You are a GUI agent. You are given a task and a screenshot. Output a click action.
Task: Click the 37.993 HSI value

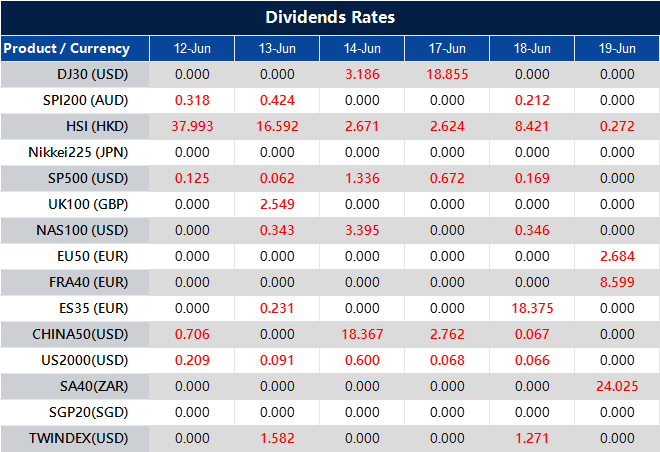click(192, 126)
